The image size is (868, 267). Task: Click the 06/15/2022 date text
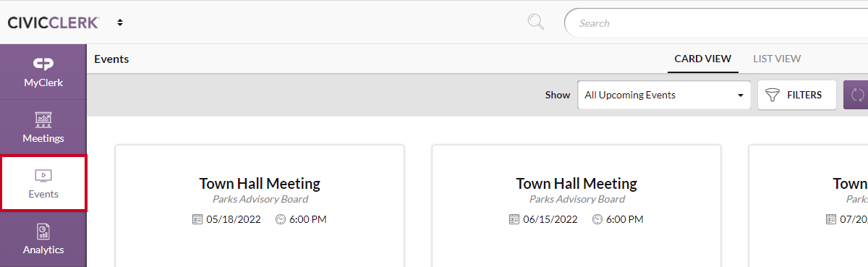(x=550, y=219)
